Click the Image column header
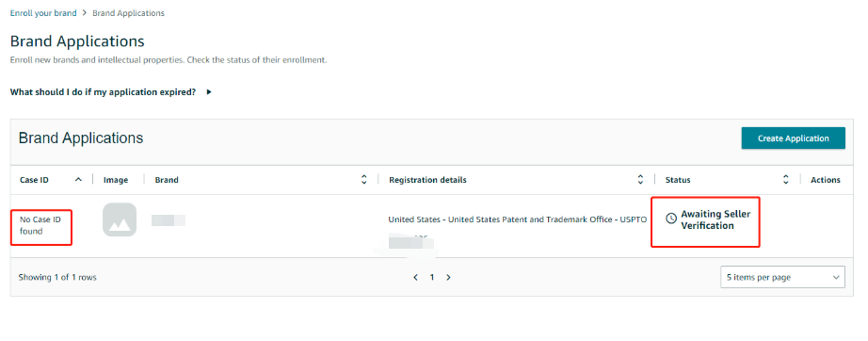 [116, 180]
